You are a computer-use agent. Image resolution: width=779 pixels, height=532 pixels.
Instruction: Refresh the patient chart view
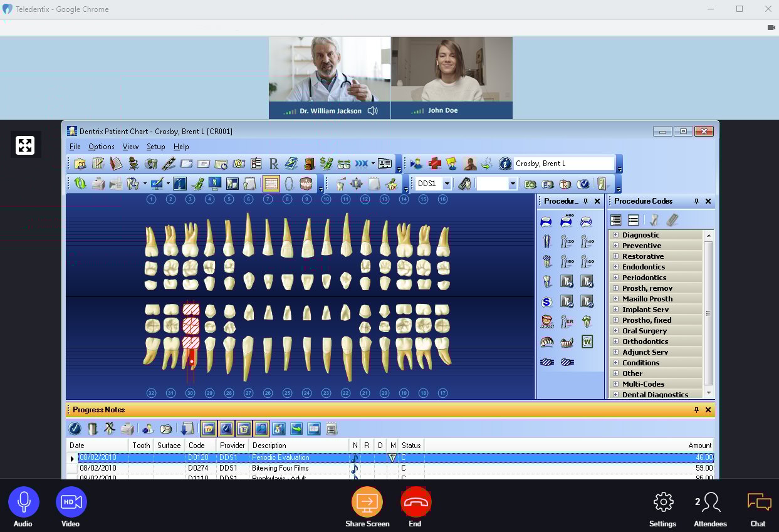[x=80, y=183]
